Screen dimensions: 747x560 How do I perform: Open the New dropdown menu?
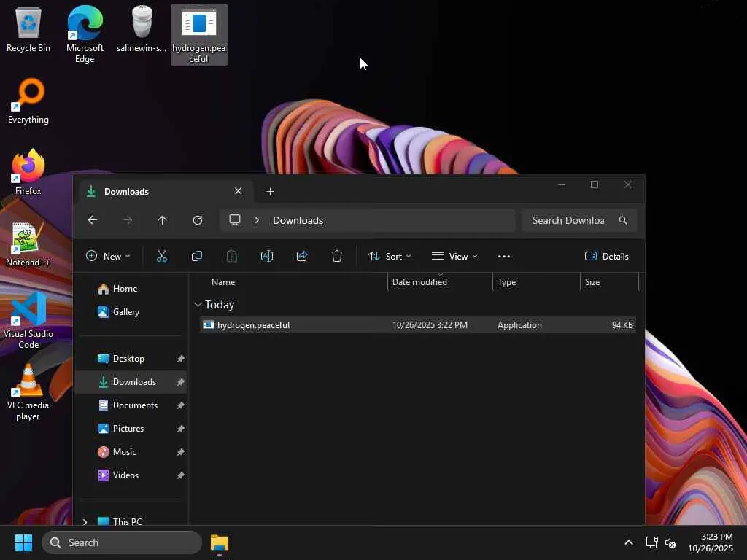(x=108, y=256)
